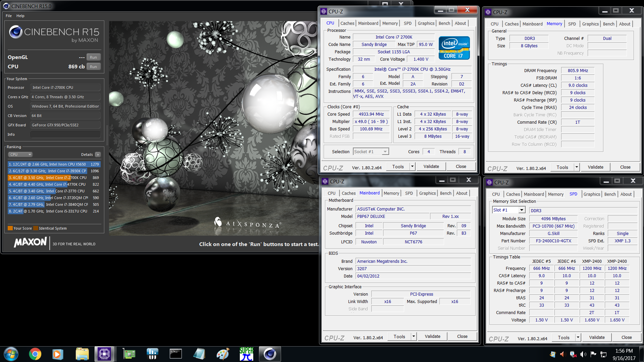Viewport: 644px width, 362px height.
Task: Select ranking row Intel Core i7-4770K
Action: point(54,184)
